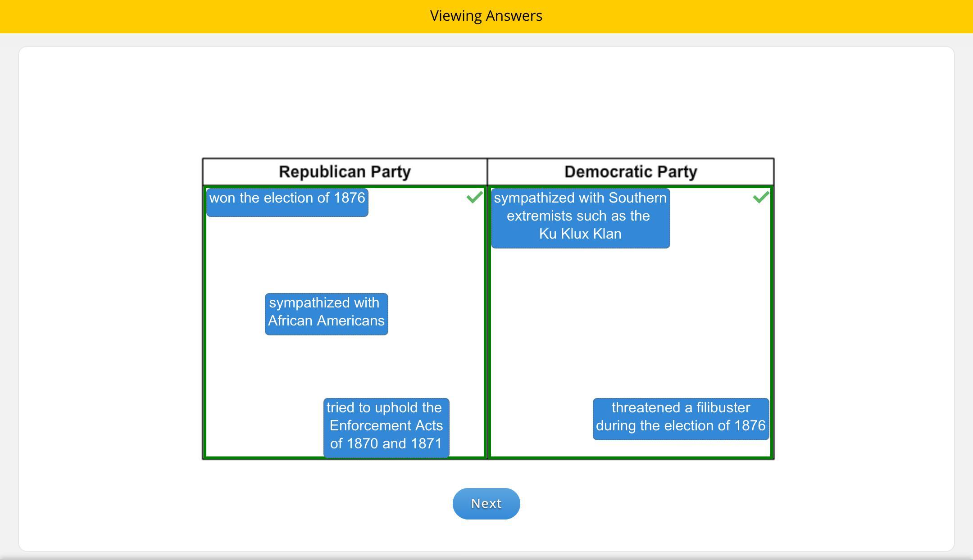Click the divider between the two party columns

click(x=487, y=315)
